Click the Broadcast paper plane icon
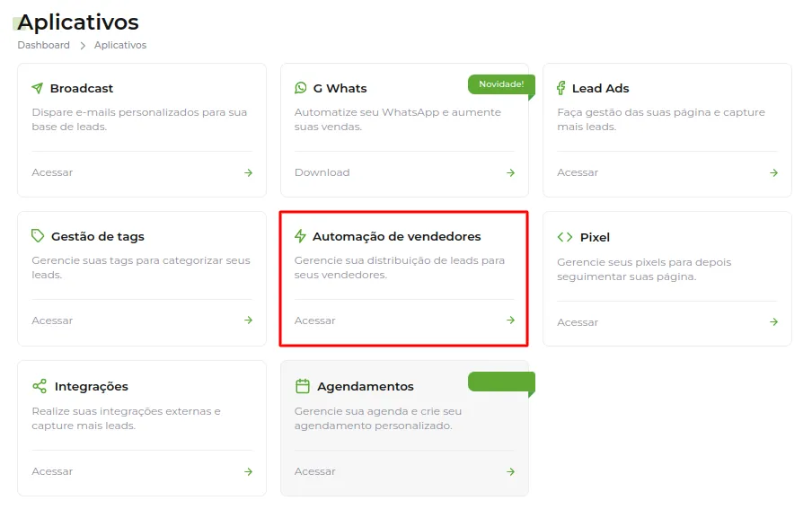The image size is (812, 518). click(38, 88)
